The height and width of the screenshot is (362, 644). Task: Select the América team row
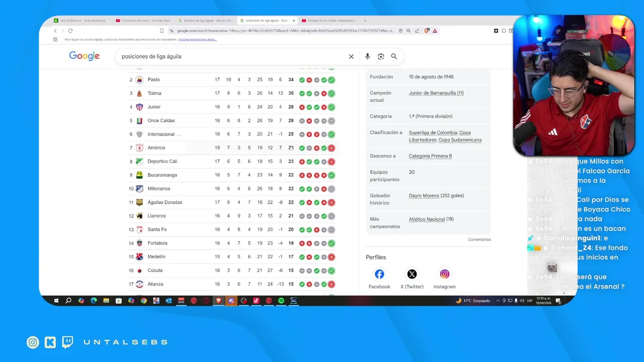[231, 148]
